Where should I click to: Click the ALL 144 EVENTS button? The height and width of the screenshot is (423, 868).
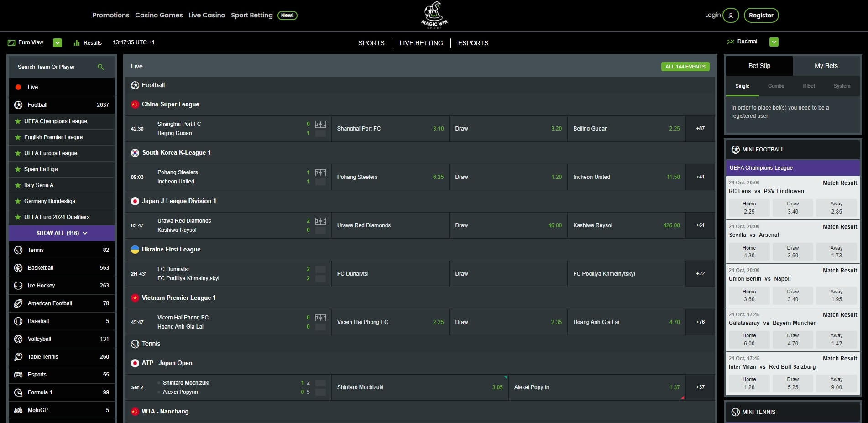(685, 67)
